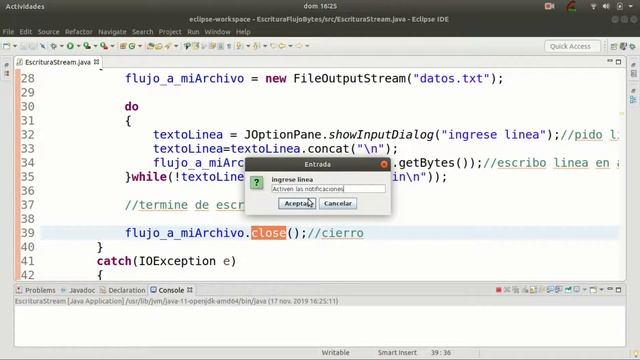Toggle Pin Console button
The image size is (640, 360).
(568, 290)
